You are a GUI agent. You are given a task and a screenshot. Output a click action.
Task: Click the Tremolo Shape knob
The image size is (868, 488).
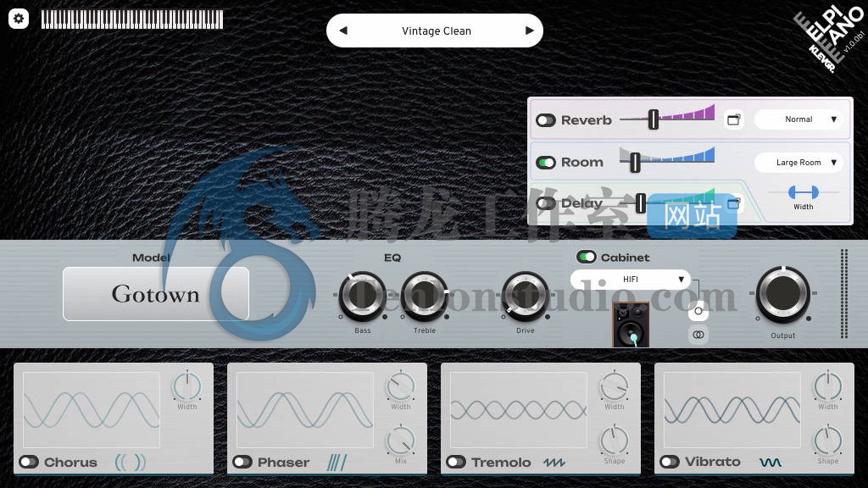(615, 441)
